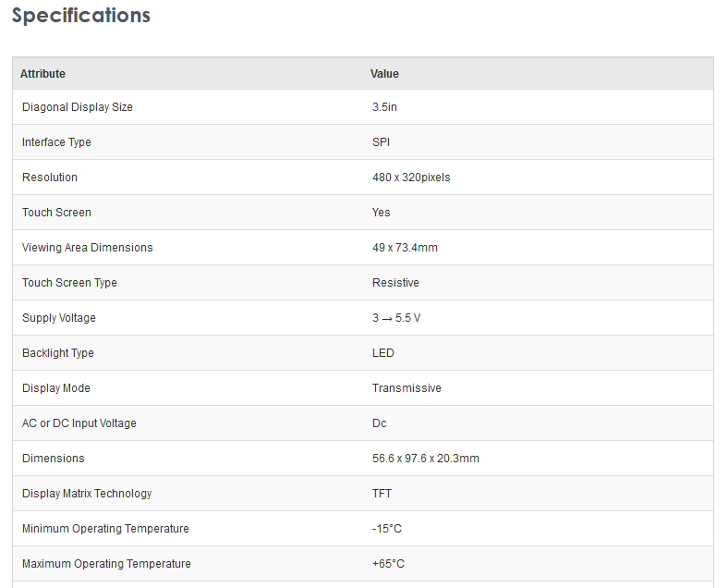Viewport: 728px width, 588px height.
Task: Select the Interface Type attribute
Action: [56, 142]
